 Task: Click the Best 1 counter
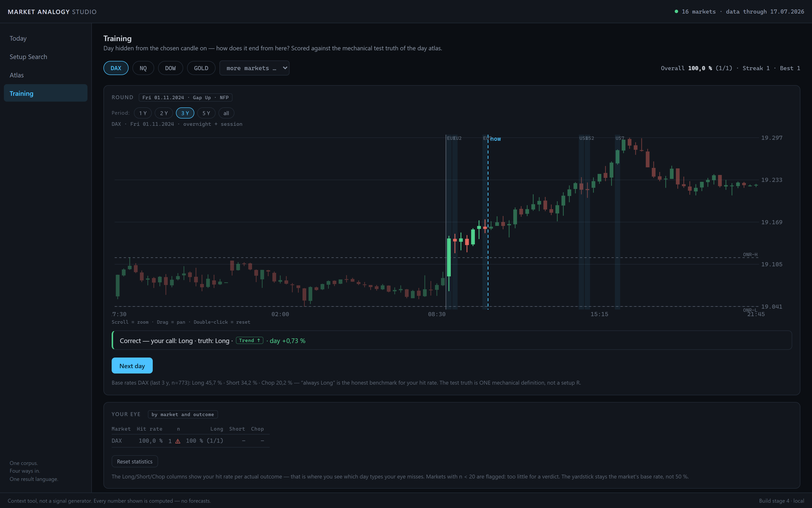coord(790,68)
